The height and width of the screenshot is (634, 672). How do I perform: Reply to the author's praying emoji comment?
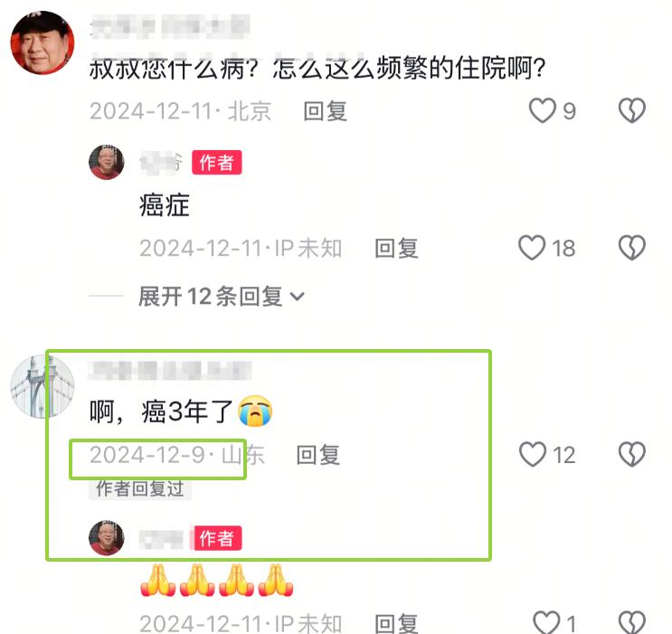pos(396,624)
